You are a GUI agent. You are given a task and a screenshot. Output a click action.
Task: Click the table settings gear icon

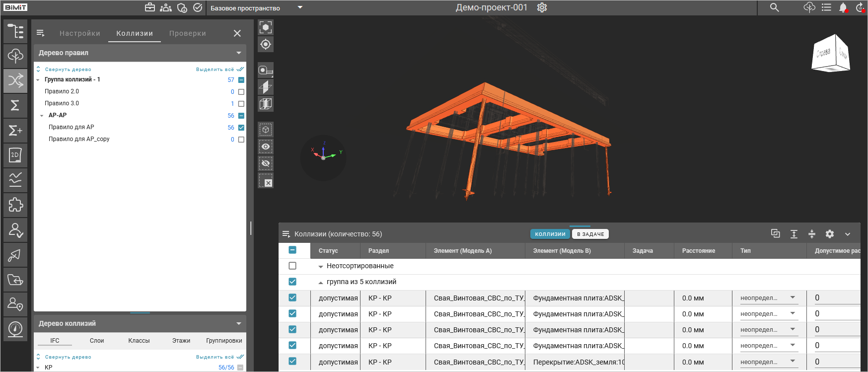click(x=829, y=234)
